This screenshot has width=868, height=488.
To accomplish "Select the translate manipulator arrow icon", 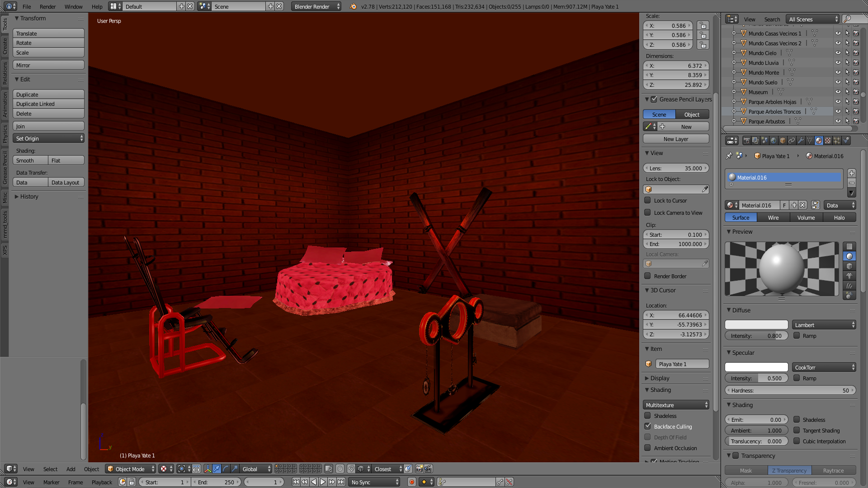I will tap(217, 469).
